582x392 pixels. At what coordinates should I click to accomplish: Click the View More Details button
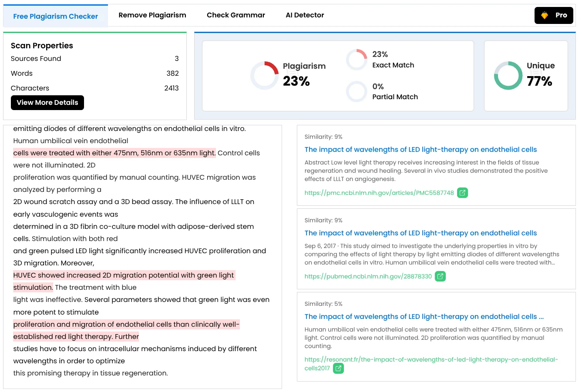(x=47, y=102)
